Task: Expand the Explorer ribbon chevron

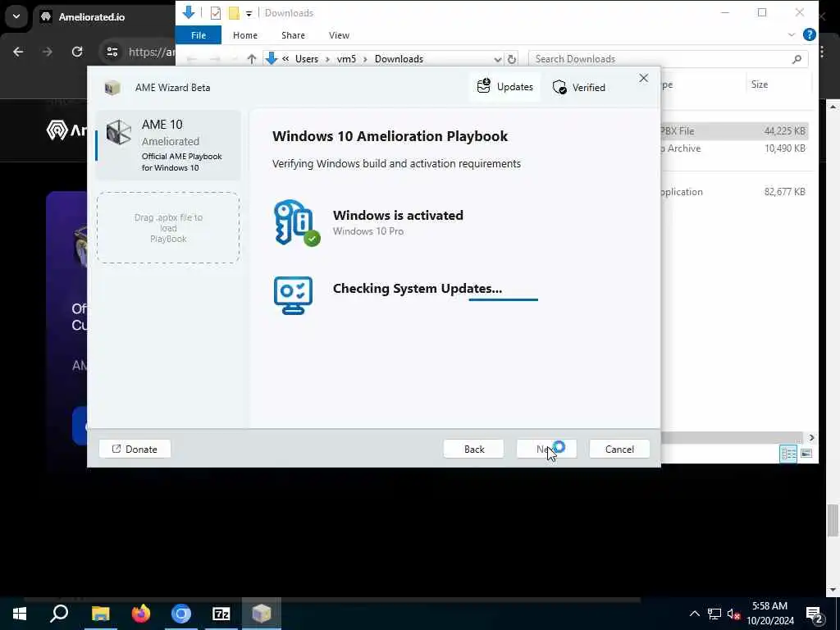Action: point(792,34)
